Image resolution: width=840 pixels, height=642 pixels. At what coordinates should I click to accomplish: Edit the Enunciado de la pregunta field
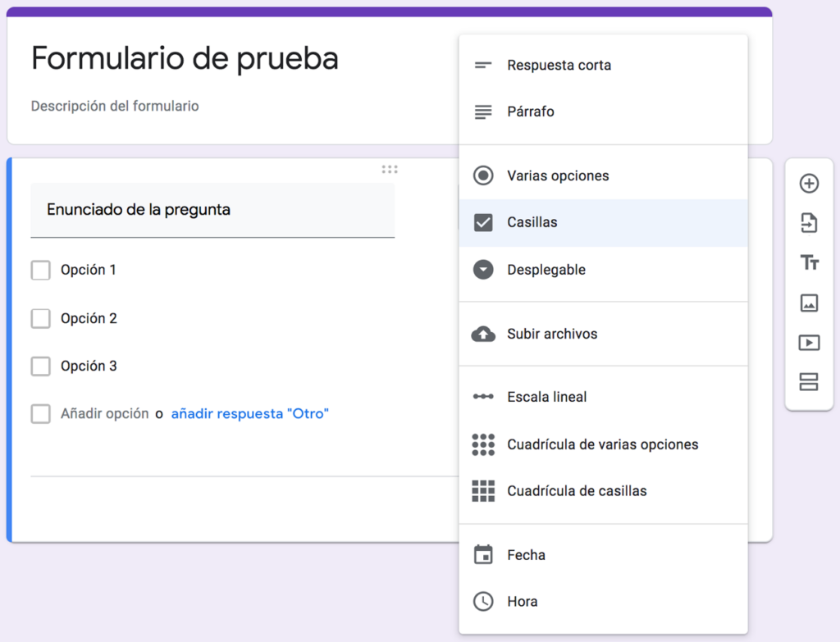[212, 210]
